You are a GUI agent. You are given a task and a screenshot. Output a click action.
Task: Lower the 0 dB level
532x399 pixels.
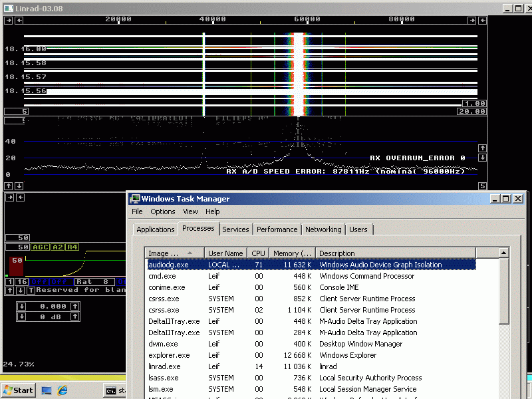pyautogui.click(x=21, y=317)
